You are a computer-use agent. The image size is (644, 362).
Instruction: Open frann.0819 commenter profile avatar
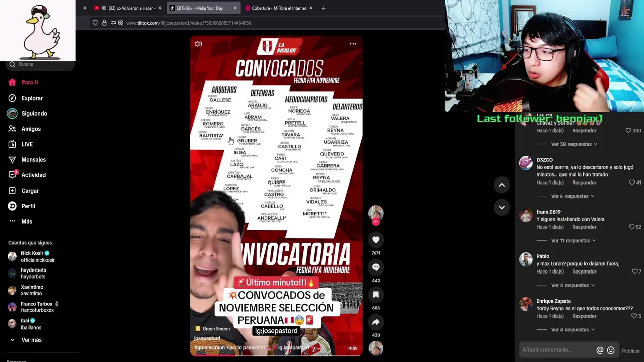(526, 215)
